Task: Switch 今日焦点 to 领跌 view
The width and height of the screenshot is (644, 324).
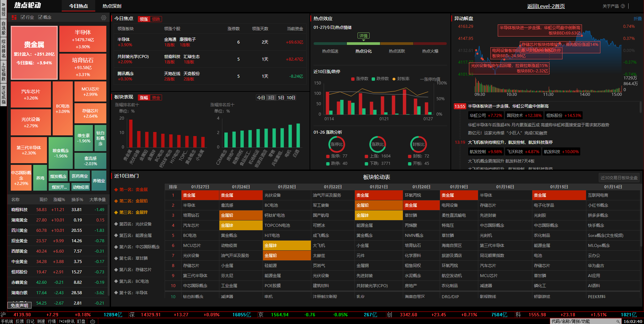Action: click(x=156, y=19)
